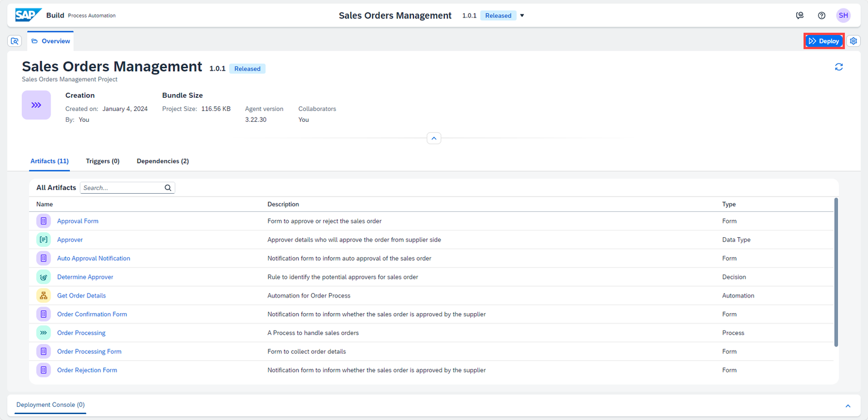Open the Order Processing link

click(x=81, y=332)
